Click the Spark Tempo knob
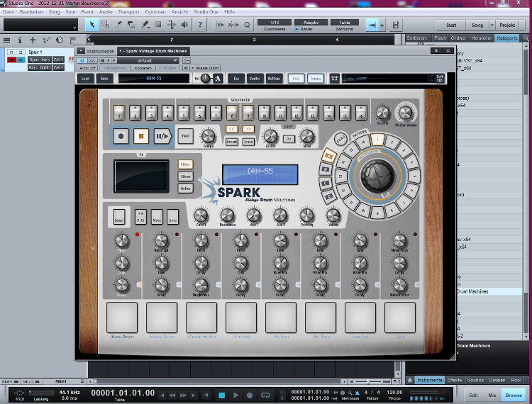 click(208, 136)
